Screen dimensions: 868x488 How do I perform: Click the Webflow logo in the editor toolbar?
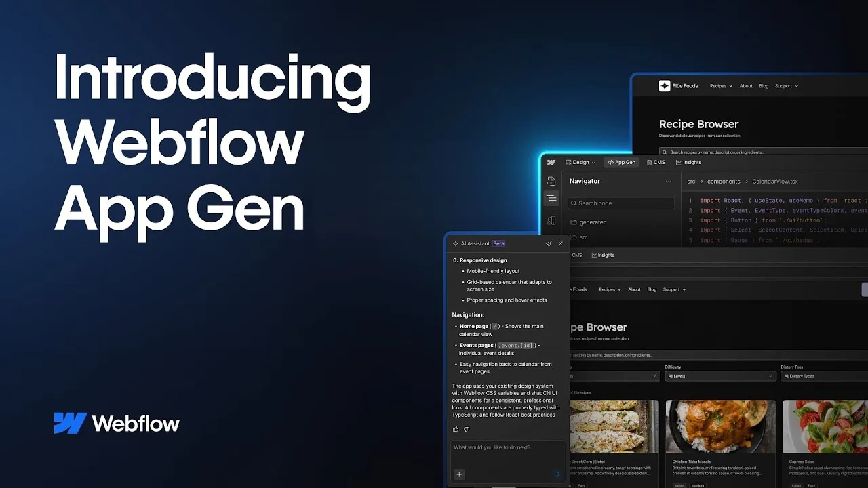pyautogui.click(x=551, y=163)
